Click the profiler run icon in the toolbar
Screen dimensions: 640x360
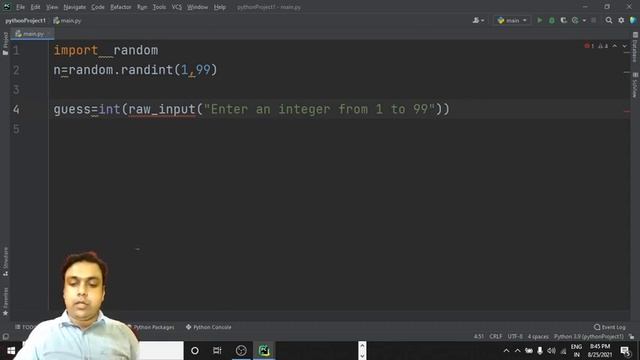(x=575, y=20)
